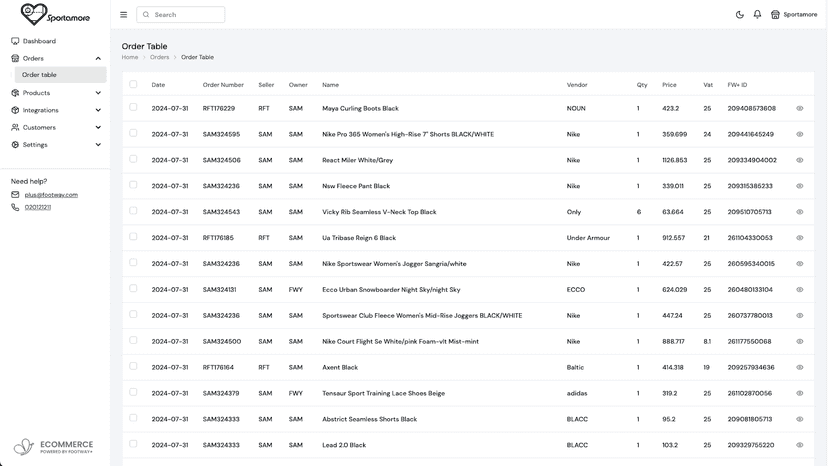Select Integrations sidebar menu item

[x=41, y=110]
